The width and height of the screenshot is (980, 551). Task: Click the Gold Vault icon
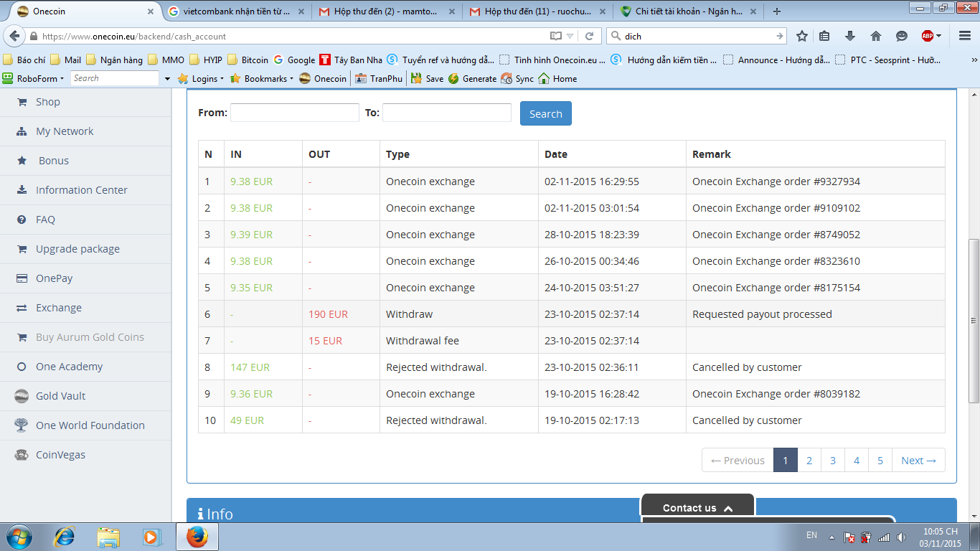pos(22,396)
